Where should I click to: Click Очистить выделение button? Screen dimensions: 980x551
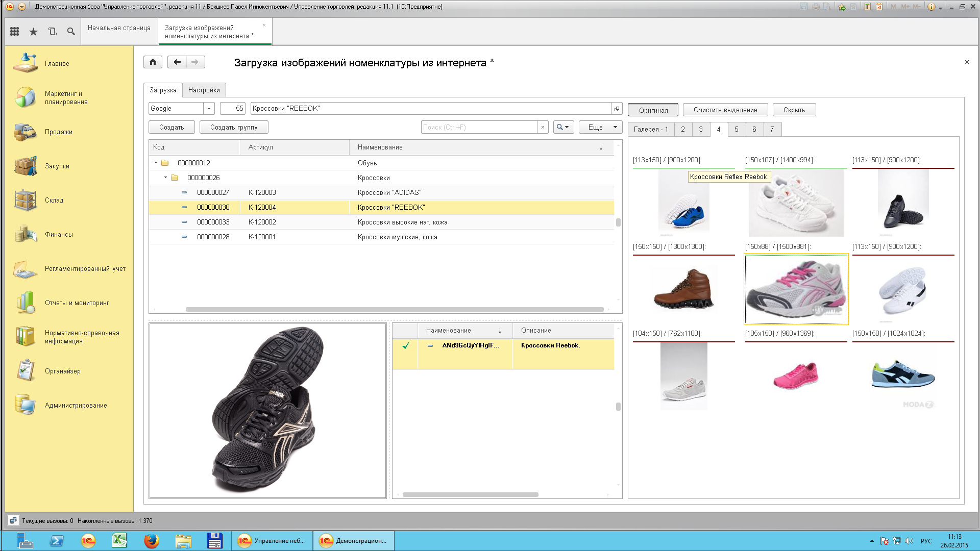[725, 110]
